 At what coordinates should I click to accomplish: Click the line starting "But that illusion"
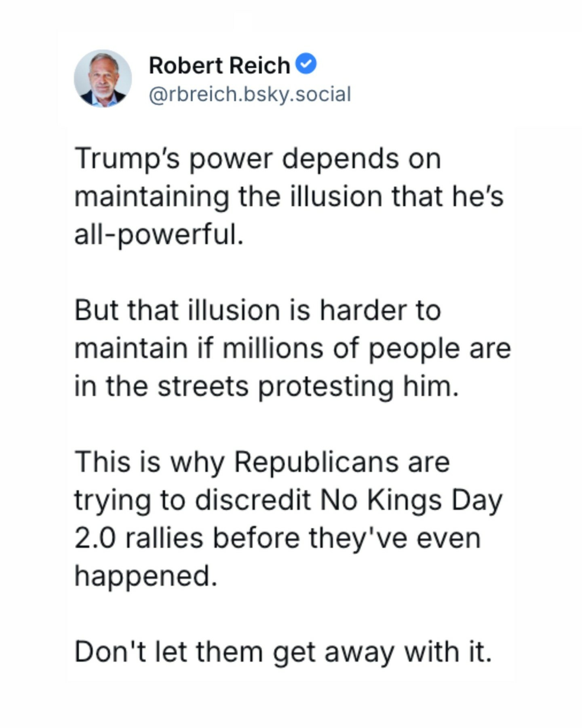pyautogui.click(x=257, y=311)
